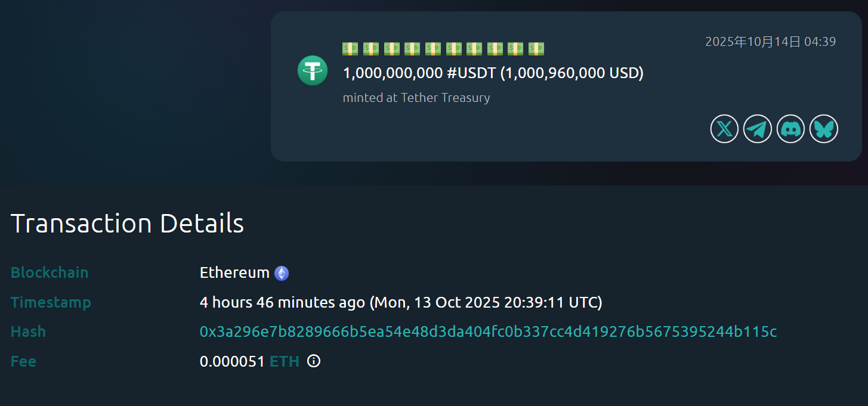The width and height of the screenshot is (868, 406).
Task: Click the Hash field label
Action: point(28,331)
